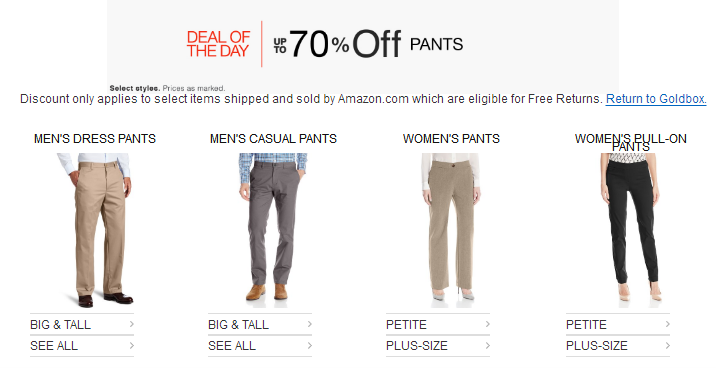Click chevron arrow beside Men's Dress Big & Tall

click(x=132, y=324)
